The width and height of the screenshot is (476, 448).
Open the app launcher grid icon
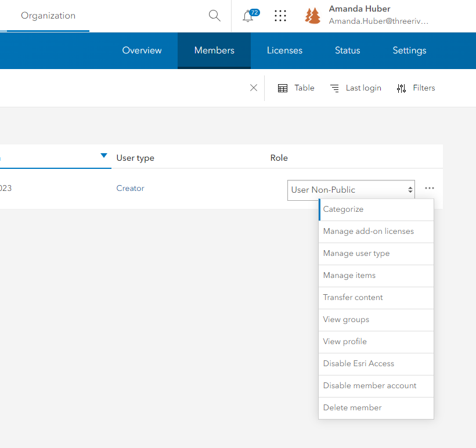[x=280, y=16]
